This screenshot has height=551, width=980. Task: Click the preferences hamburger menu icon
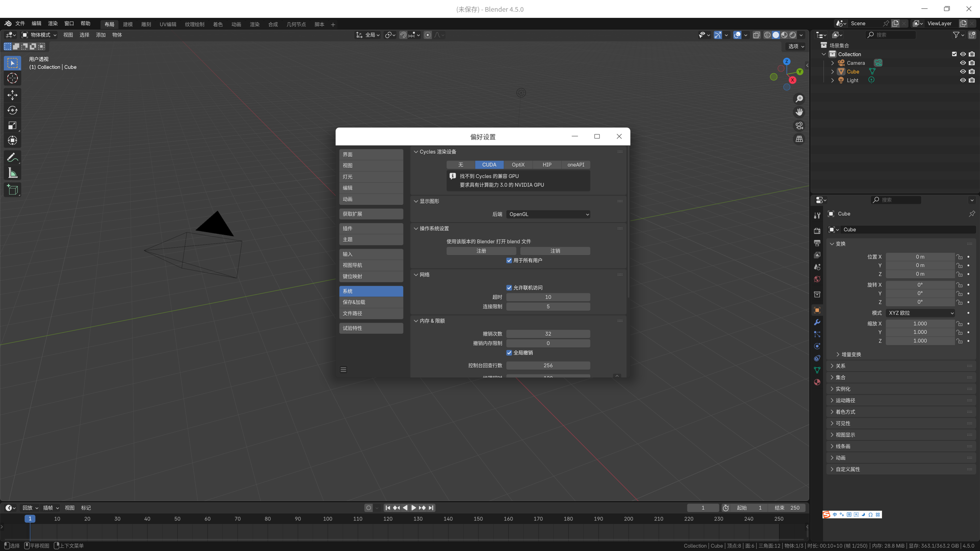343,370
